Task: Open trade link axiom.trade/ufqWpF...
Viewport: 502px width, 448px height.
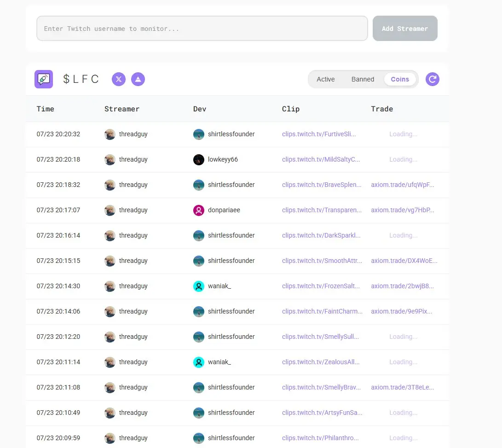Action: click(403, 185)
